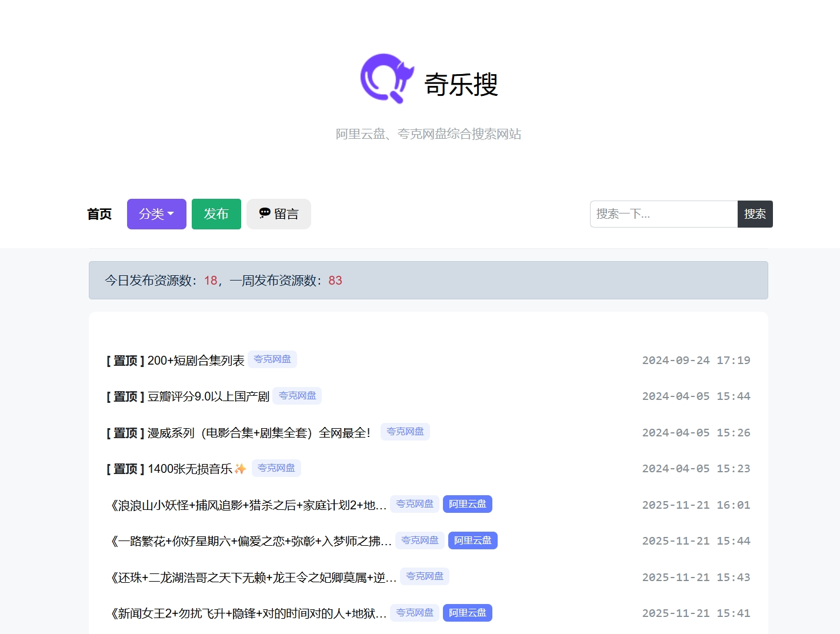Click the 夸克网盘 tag on 漫威系列 entry
840x634 pixels.
coord(405,432)
